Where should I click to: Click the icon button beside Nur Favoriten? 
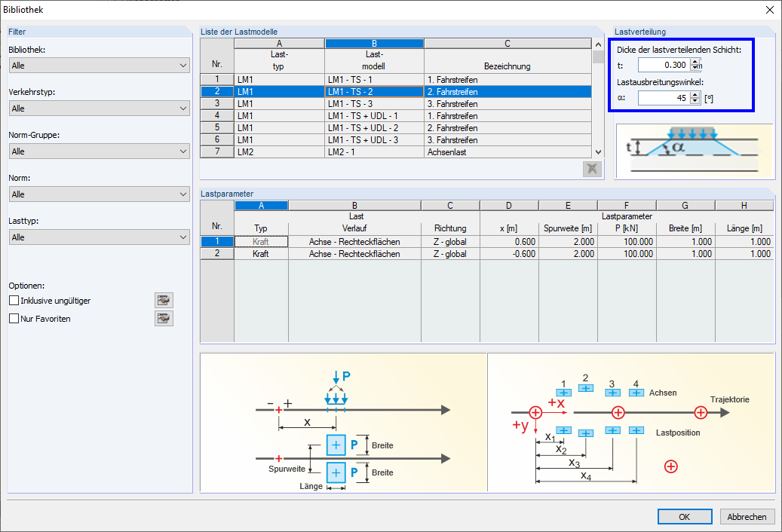coord(164,318)
